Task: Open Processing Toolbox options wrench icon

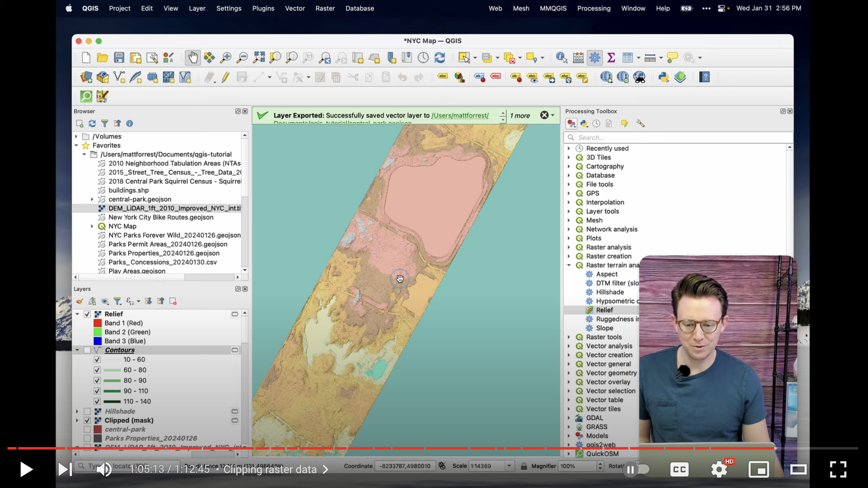Action: click(641, 123)
